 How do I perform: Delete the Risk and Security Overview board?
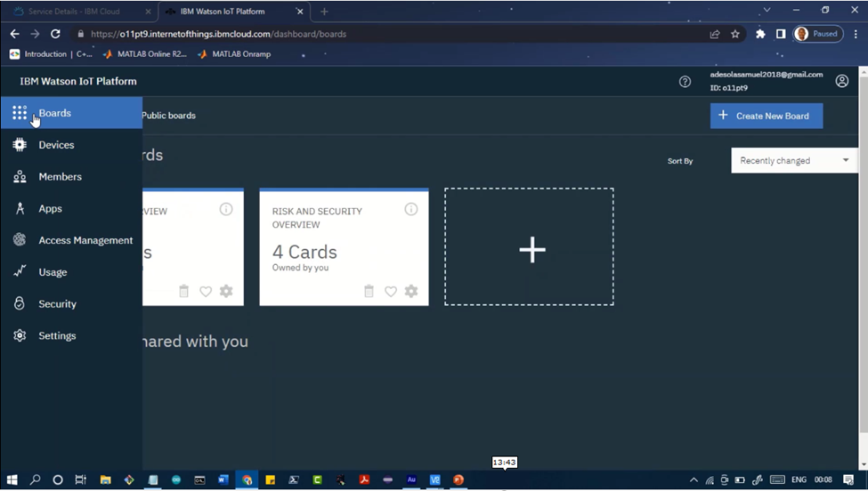tap(369, 291)
